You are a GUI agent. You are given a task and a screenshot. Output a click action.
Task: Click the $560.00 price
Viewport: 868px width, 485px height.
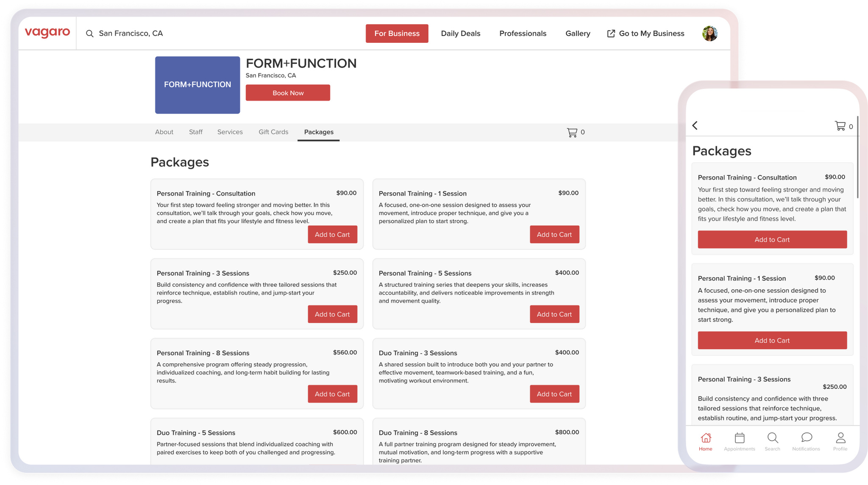[x=345, y=352]
